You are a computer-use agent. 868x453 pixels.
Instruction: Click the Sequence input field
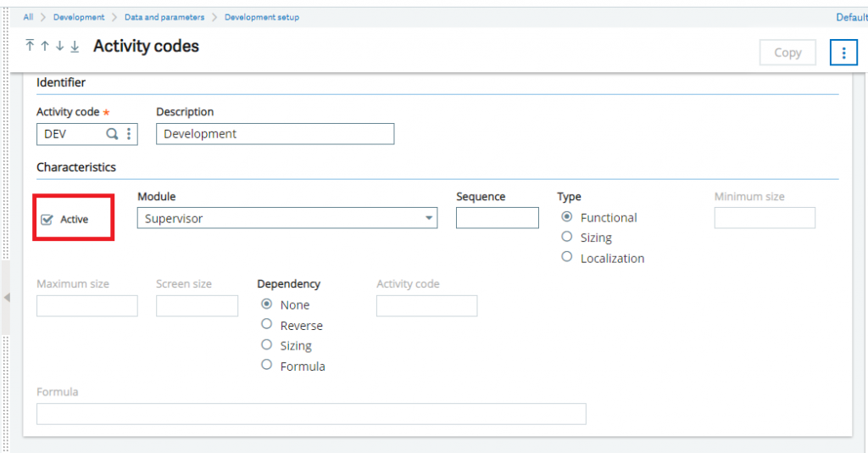497,218
